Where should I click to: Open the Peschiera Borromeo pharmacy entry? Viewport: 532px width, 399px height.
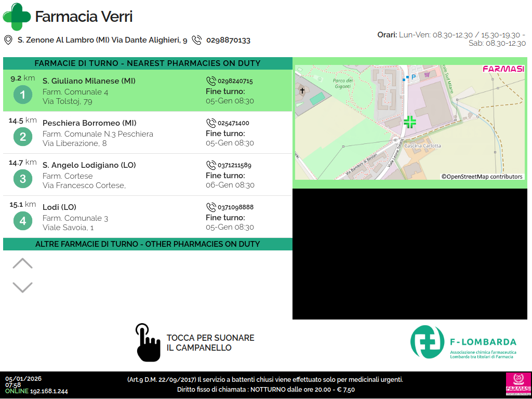point(148,132)
